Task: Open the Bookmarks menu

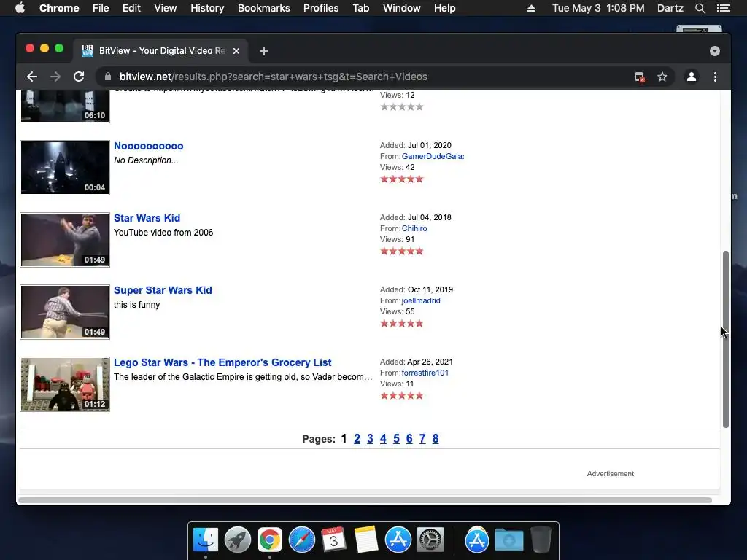Action: tap(264, 8)
